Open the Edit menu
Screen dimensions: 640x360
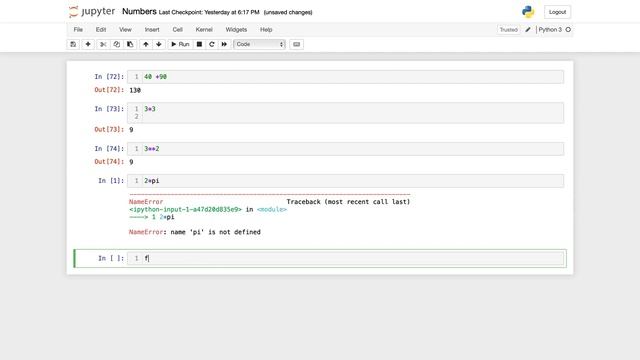point(101,29)
